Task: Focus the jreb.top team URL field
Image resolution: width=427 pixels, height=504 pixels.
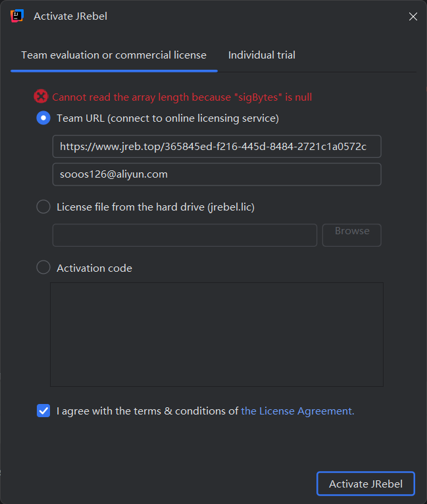Action: 217,147
